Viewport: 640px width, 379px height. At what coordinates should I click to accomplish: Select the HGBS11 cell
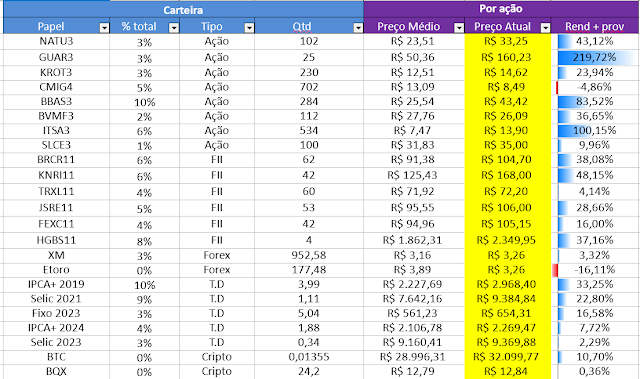(56, 240)
